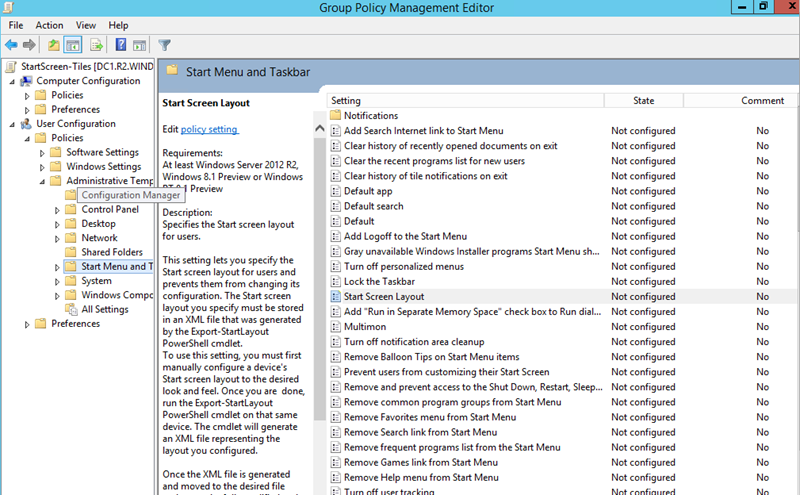Open the File menu
The image size is (800, 495).
(16, 25)
